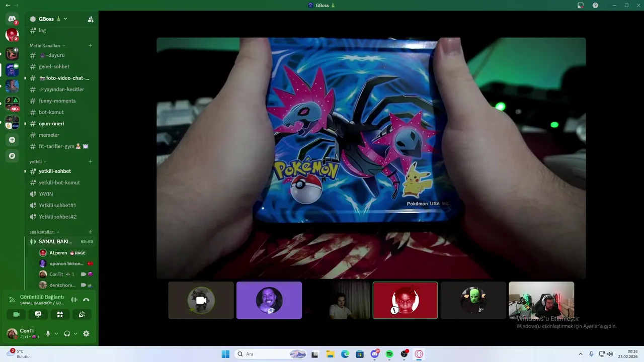Toggle screen sharing button

[38, 314]
